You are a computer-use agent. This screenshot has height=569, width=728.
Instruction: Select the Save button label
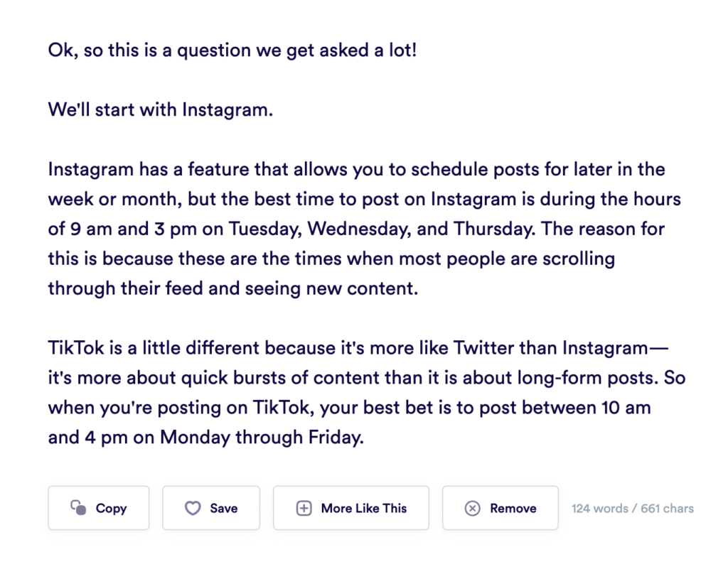(x=224, y=508)
